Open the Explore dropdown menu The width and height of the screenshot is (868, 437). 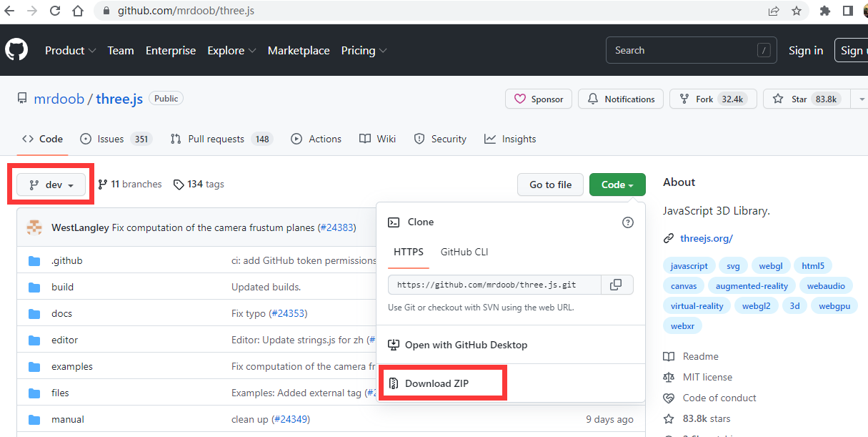[x=231, y=50]
